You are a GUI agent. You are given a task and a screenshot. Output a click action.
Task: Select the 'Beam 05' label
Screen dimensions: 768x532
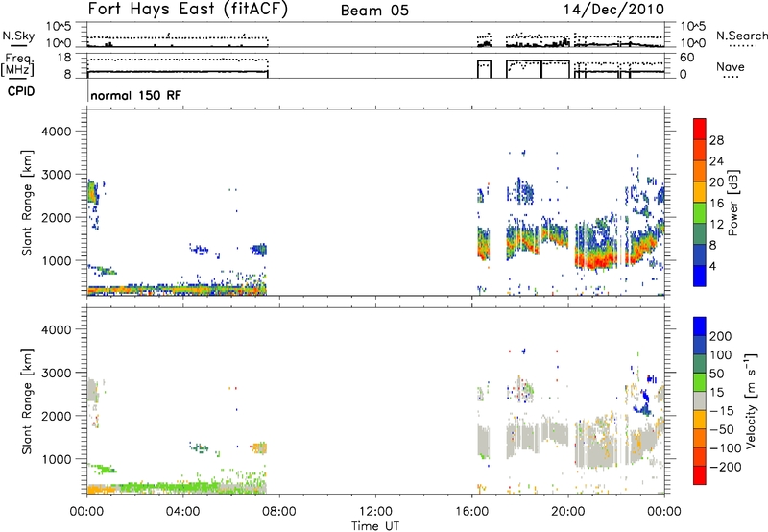tap(374, 11)
